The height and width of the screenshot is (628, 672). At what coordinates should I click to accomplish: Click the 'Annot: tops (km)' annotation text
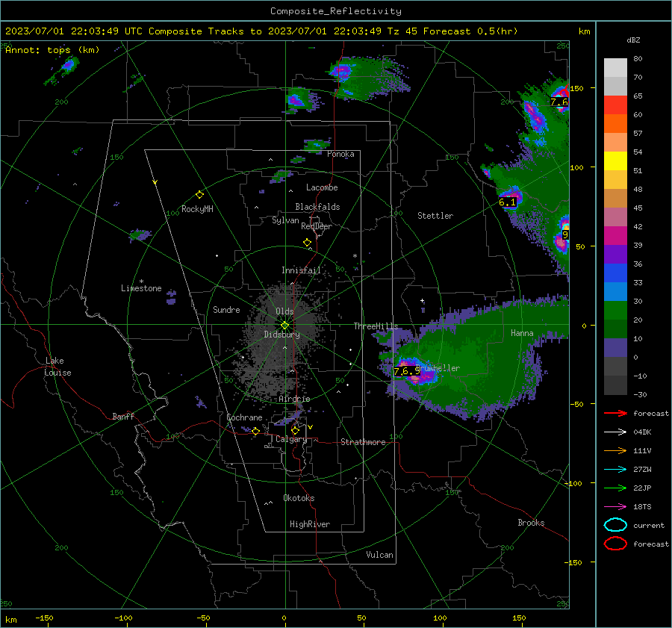(53, 50)
